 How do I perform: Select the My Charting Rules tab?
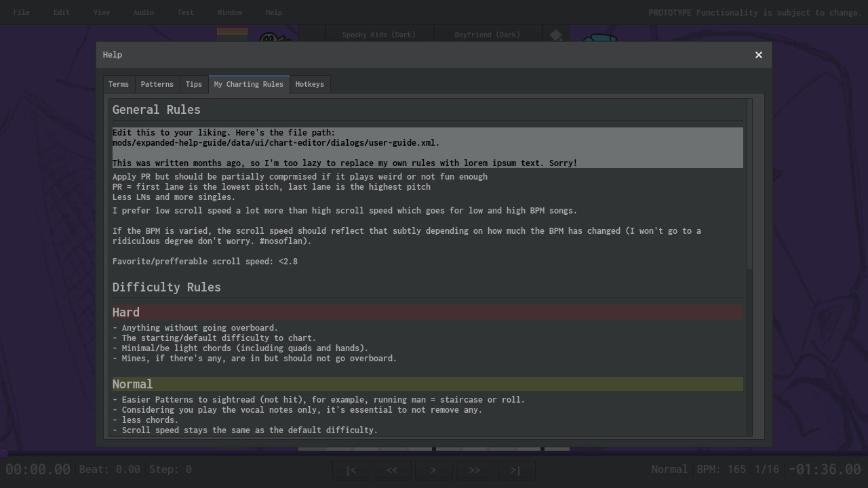249,84
